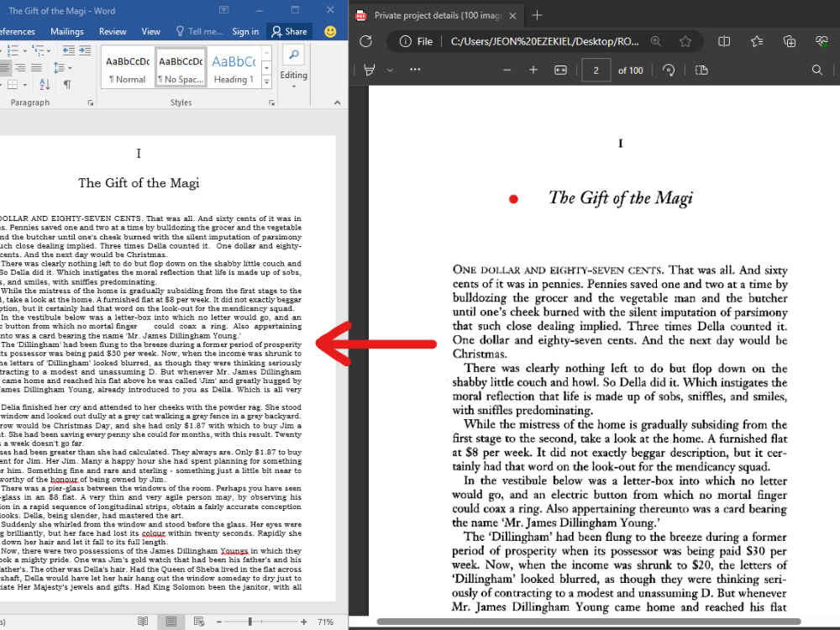Click the numbered list icon in Word

tap(12, 50)
